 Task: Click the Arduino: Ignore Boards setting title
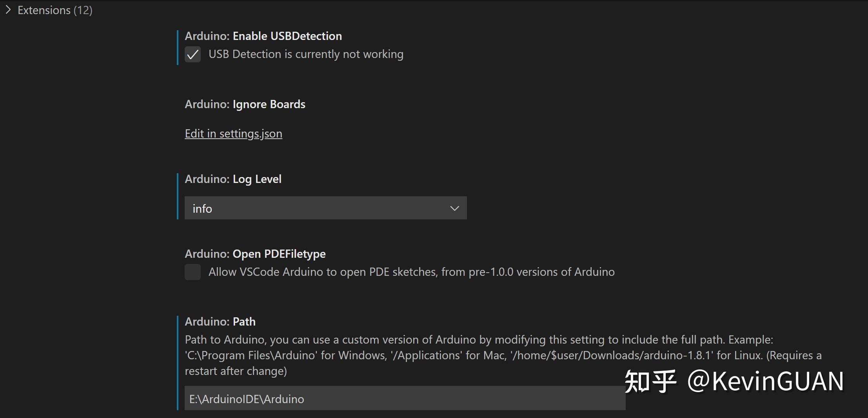(x=245, y=104)
